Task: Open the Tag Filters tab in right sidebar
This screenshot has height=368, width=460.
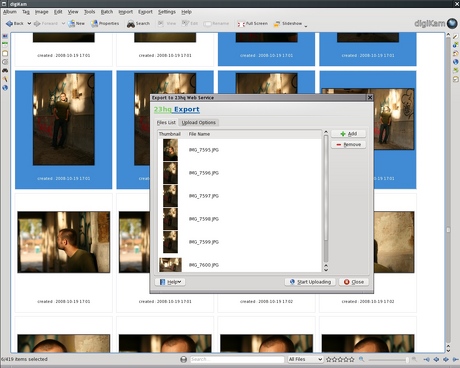Action: 456,79
